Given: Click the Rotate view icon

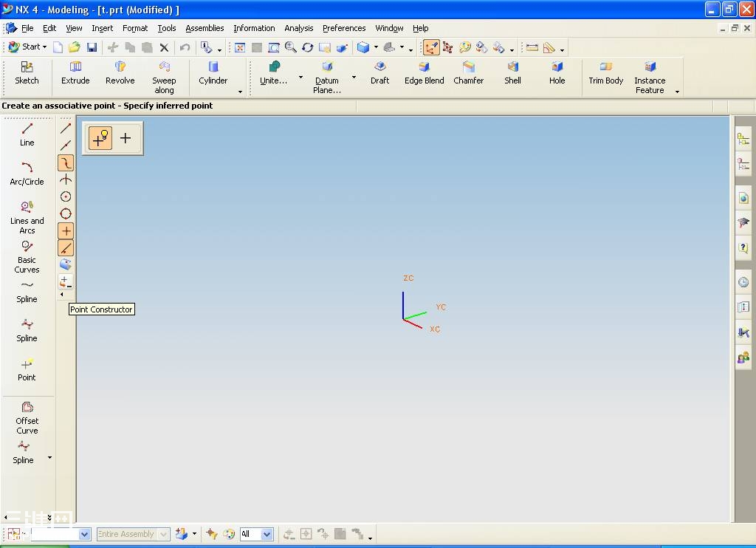Looking at the screenshot, I should [308, 47].
